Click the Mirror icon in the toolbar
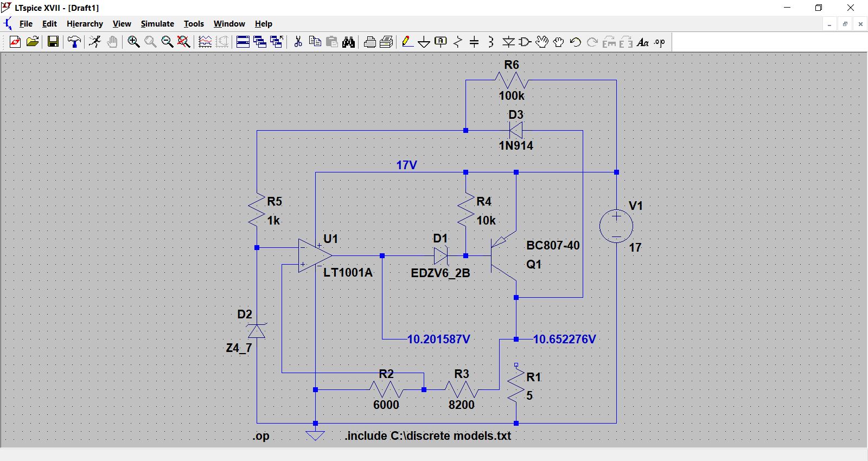The height and width of the screenshot is (461, 868). pos(626,42)
